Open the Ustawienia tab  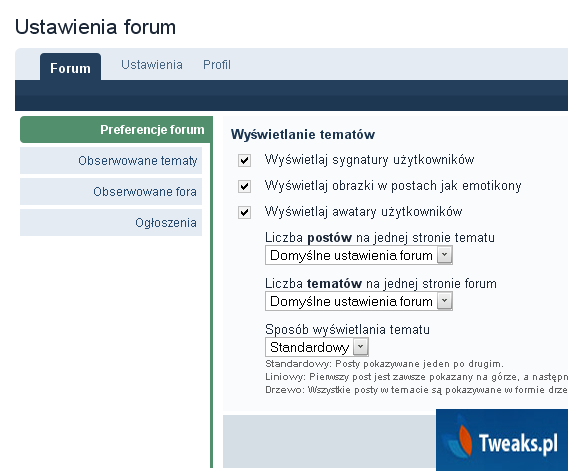152,65
